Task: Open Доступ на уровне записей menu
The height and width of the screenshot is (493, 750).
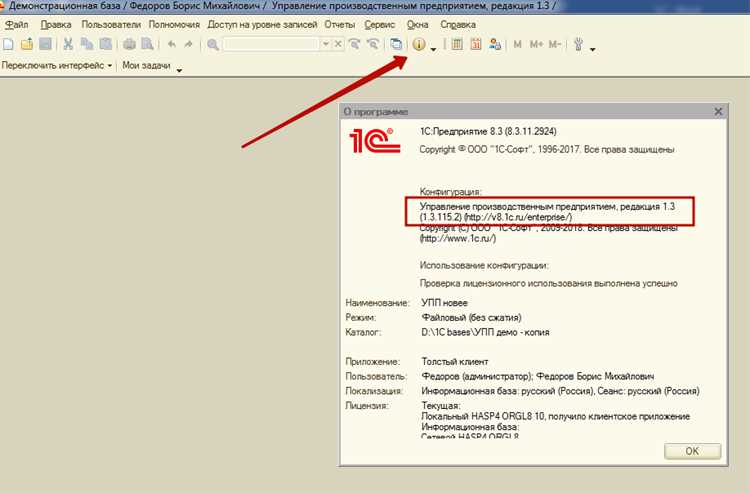Action: (x=262, y=24)
